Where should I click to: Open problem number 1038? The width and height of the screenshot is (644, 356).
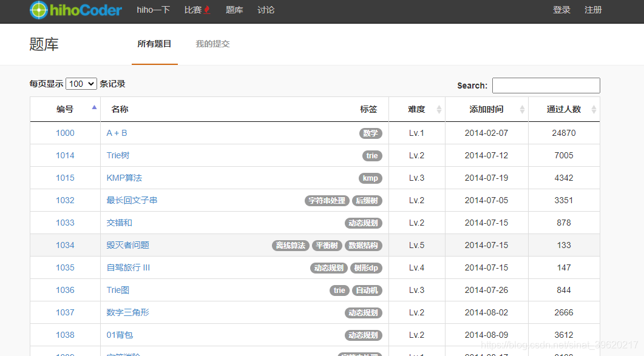65,335
